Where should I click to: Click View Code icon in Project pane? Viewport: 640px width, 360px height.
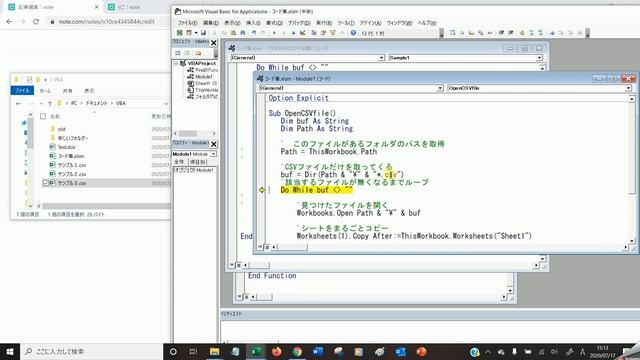click(x=178, y=53)
